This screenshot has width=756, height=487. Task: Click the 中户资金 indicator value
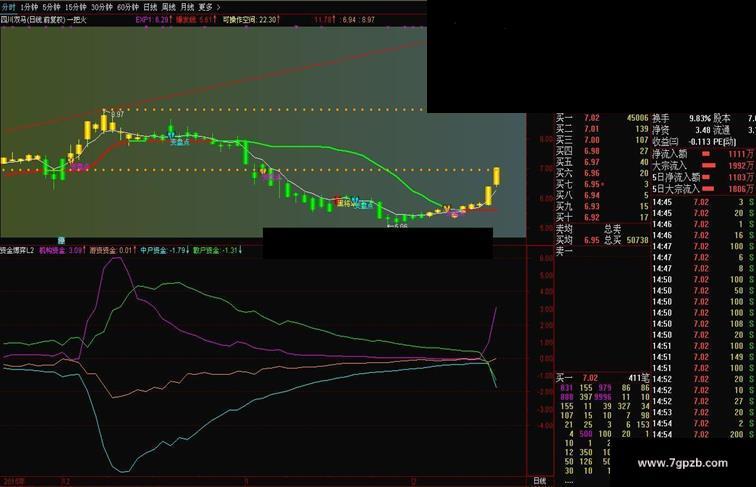pos(165,250)
